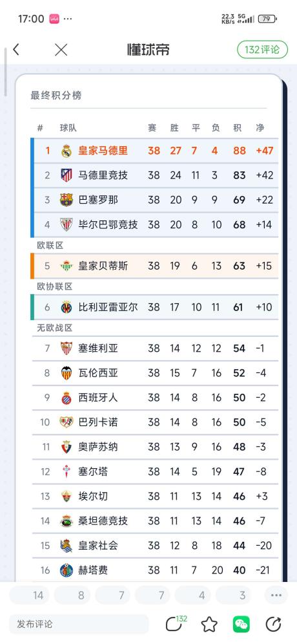297x644 pixels.
Task: Tap the 马德里竞技 club crest
Action: pos(67,175)
